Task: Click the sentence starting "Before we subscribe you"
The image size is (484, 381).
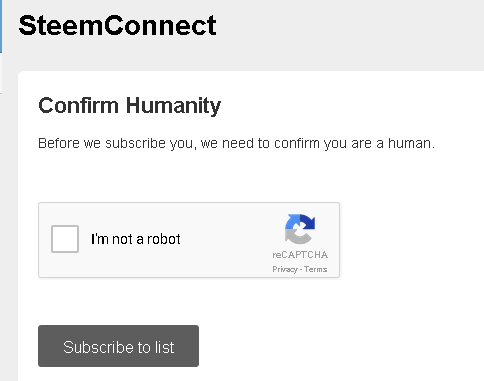Action: (236, 143)
